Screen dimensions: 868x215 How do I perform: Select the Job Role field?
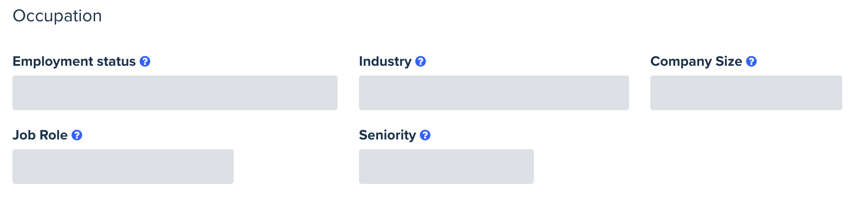point(123,167)
